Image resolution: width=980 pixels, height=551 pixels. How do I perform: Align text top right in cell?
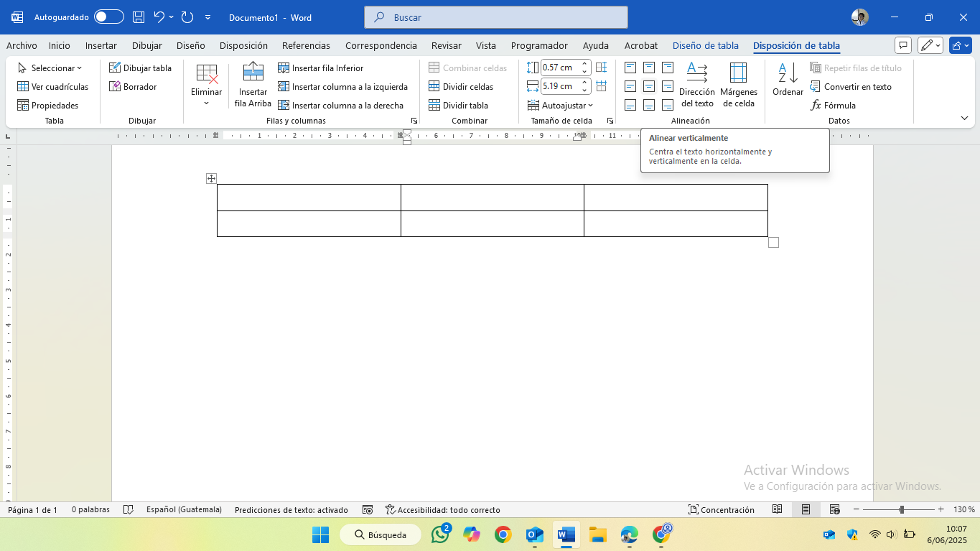tap(668, 68)
